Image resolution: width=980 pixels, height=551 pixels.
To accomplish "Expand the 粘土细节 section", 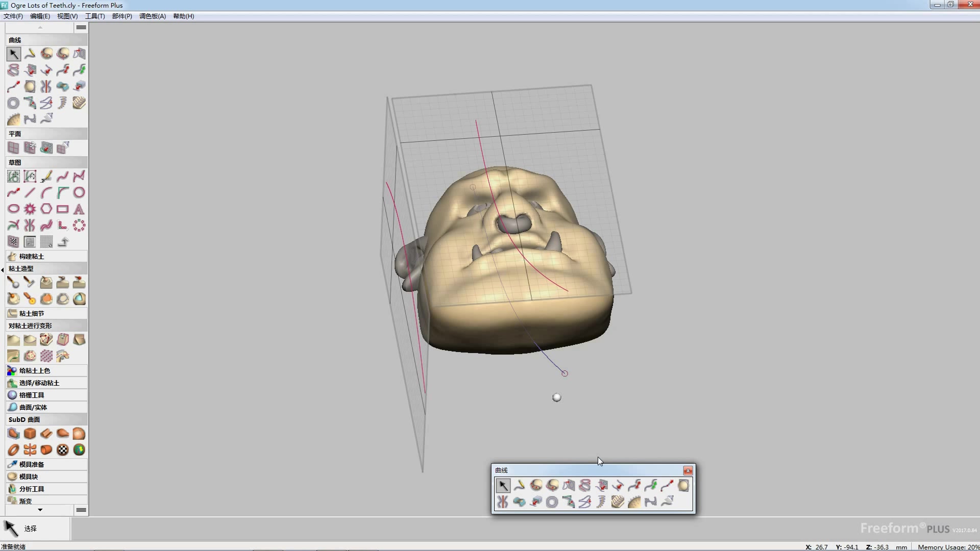I will (x=32, y=313).
